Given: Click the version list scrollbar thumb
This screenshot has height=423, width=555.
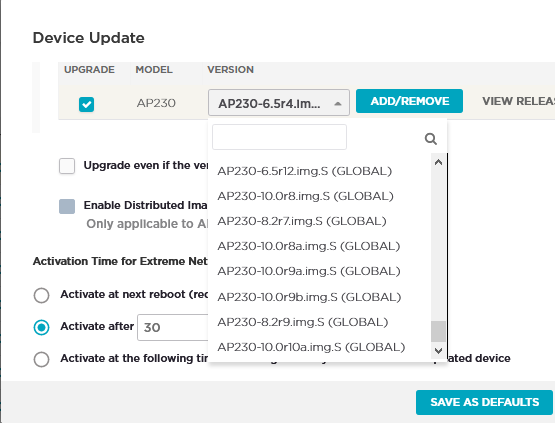Looking at the screenshot, I should pyautogui.click(x=438, y=331).
